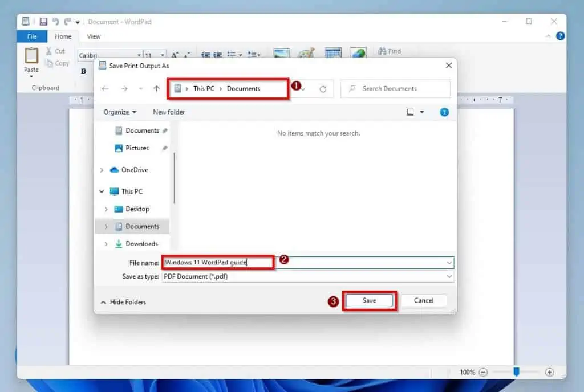Click the Undo arrow icon
The height and width of the screenshot is (392, 584).
tap(54, 21)
